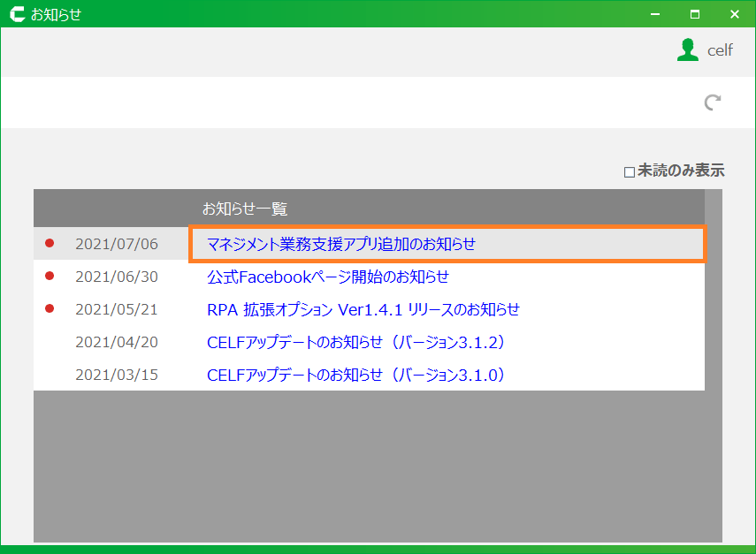Open RPA 拡張オプション Ver1.4.1 release notice

pos(363,309)
